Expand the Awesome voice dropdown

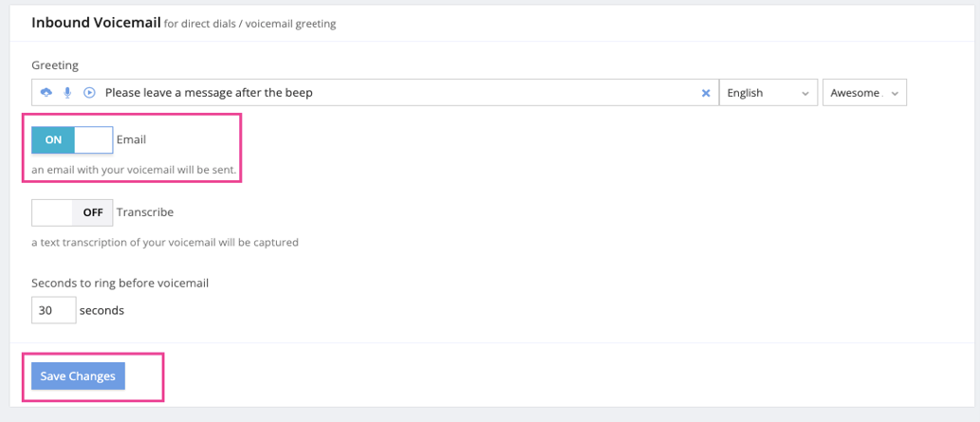pos(863,93)
